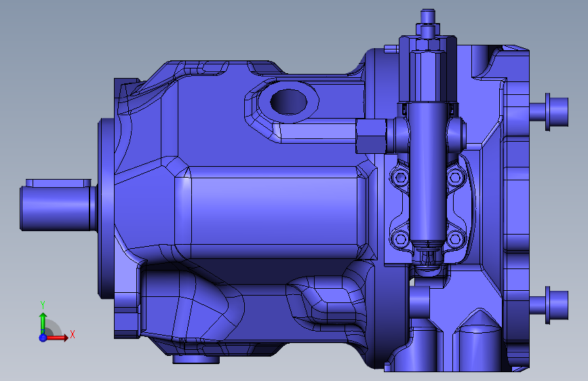This screenshot has width=588, height=381.
Task: Select the pump drive shaft on the left
Action: pyautogui.click(x=58, y=209)
